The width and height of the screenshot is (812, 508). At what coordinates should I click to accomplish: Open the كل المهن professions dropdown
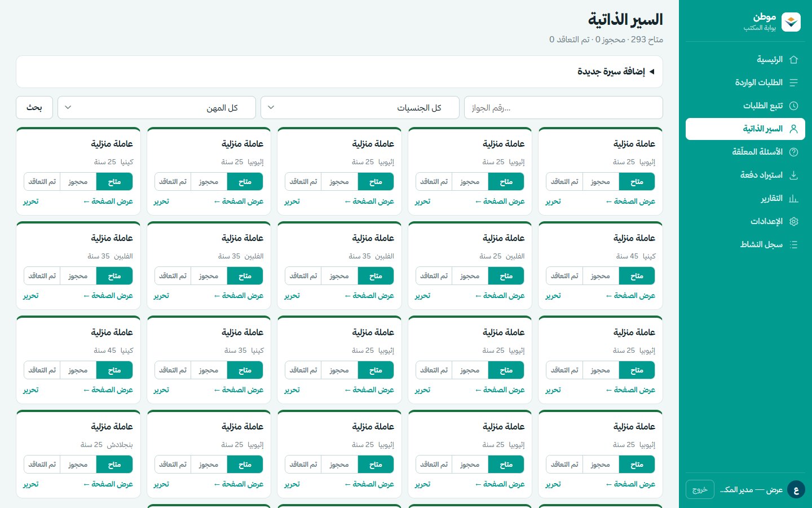157,107
